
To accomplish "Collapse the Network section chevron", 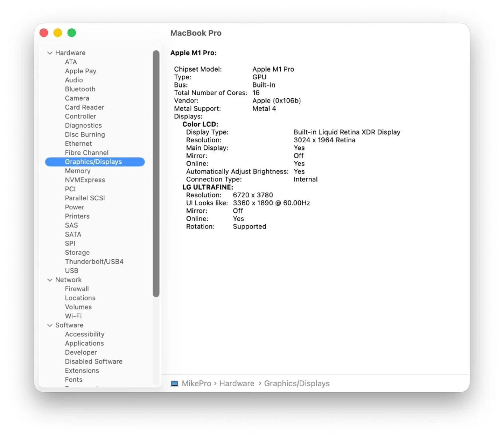I will coord(50,280).
